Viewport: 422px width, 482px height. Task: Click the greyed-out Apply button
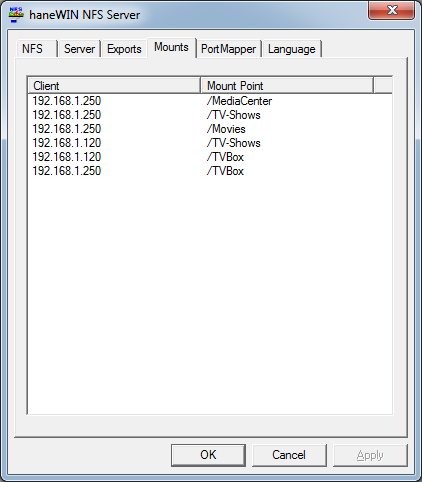click(370, 455)
